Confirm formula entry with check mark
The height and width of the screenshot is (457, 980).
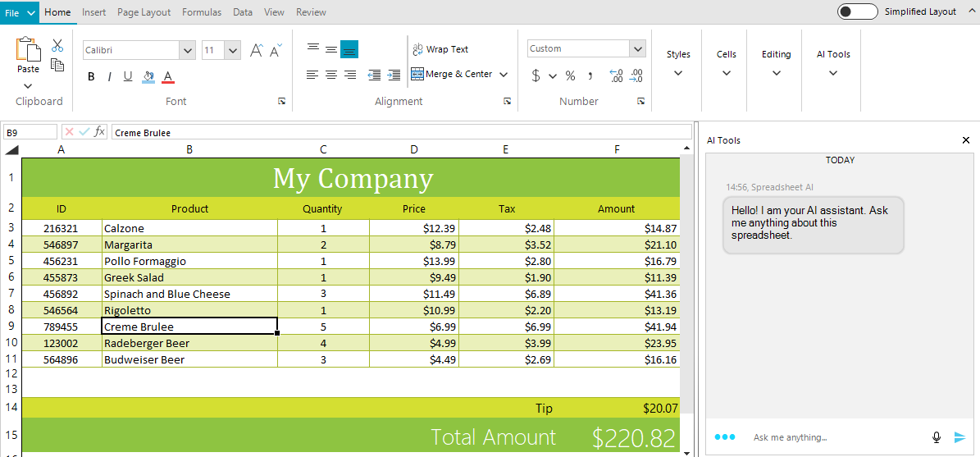click(x=84, y=132)
